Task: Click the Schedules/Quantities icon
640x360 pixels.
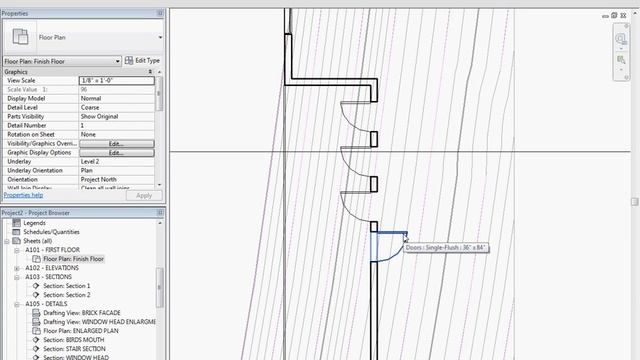Action: (x=16, y=232)
